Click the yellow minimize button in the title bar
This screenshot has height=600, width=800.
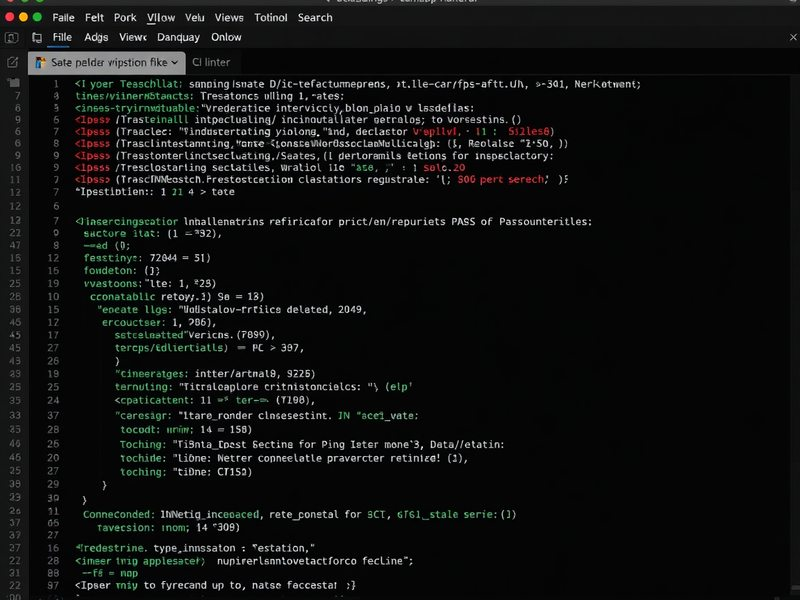click(23, 17)
